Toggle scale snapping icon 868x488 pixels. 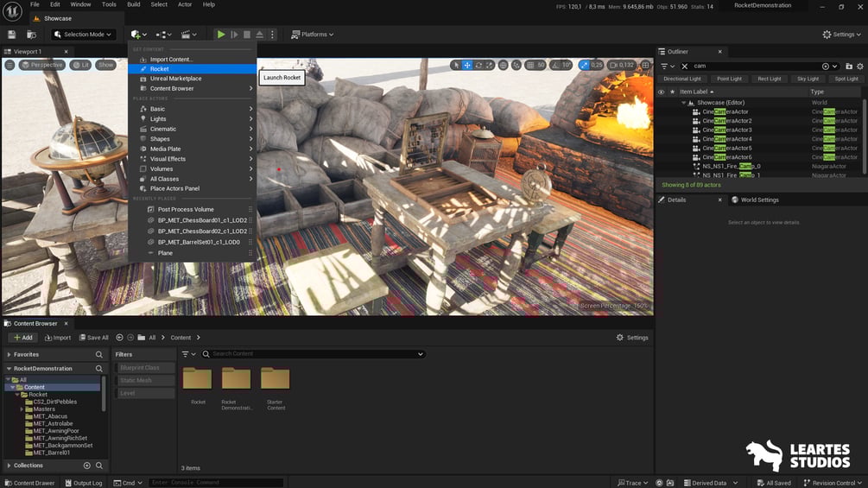point(584,66)
